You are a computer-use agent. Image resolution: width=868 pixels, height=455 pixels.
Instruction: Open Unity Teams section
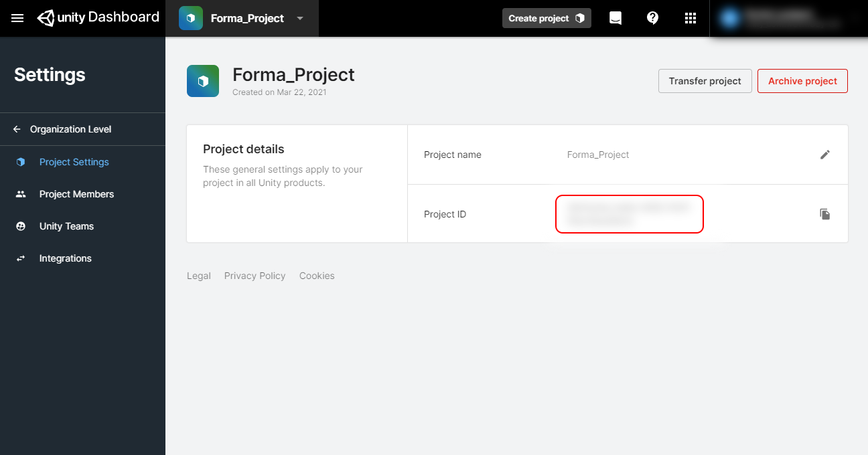click(x=66, y=226)
